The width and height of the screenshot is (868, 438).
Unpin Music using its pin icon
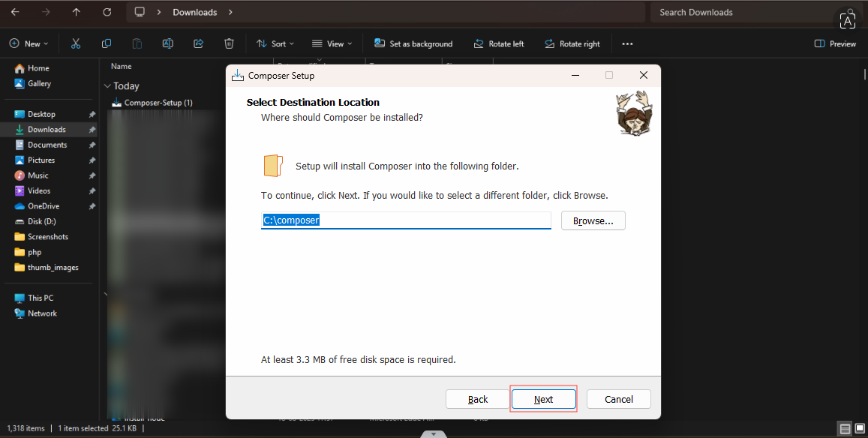pyautogui.click(x=92, y=175)
